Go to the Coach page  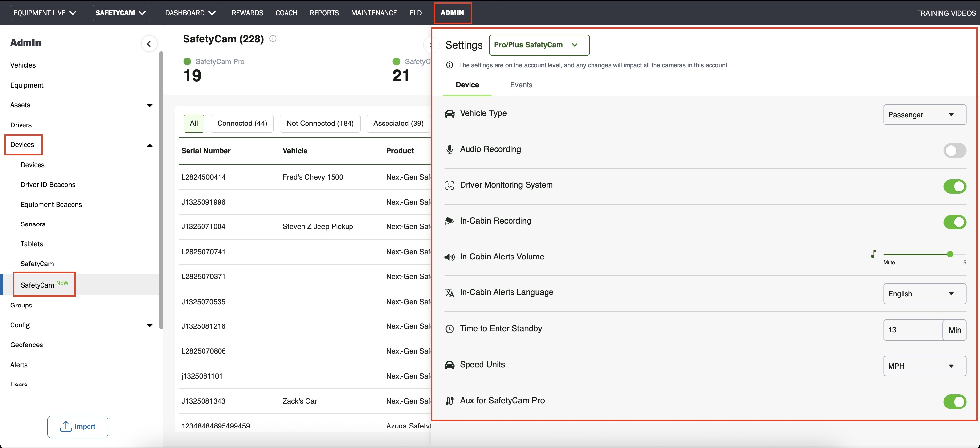coord(286,13)
